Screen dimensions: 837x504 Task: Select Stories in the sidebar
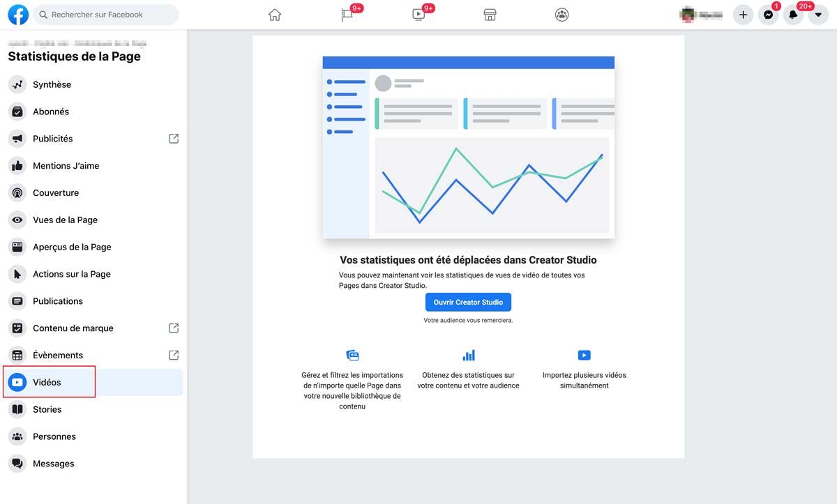click(93, 409)
